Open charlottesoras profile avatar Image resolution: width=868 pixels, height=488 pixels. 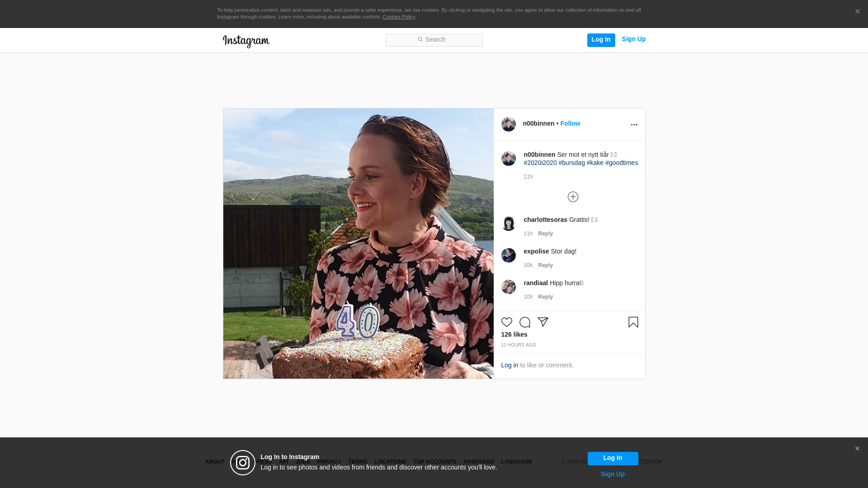(x=508, y=224)
